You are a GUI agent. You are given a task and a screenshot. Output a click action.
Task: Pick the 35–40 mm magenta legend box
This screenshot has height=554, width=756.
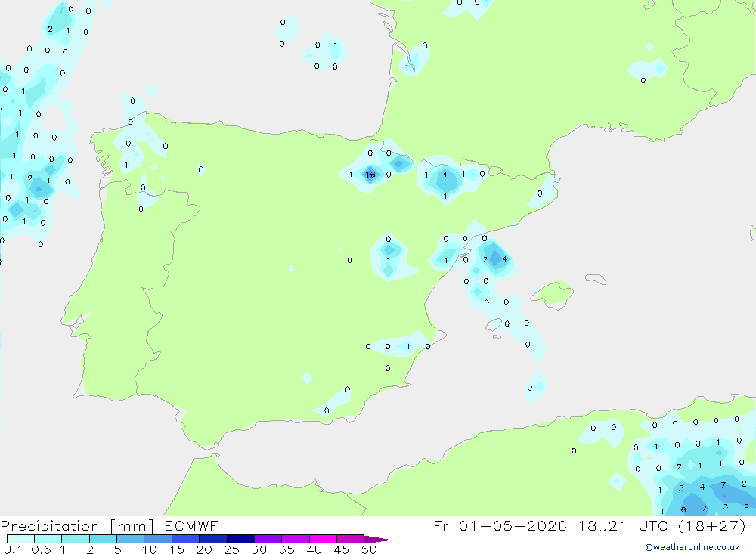(x=295, y=539)
